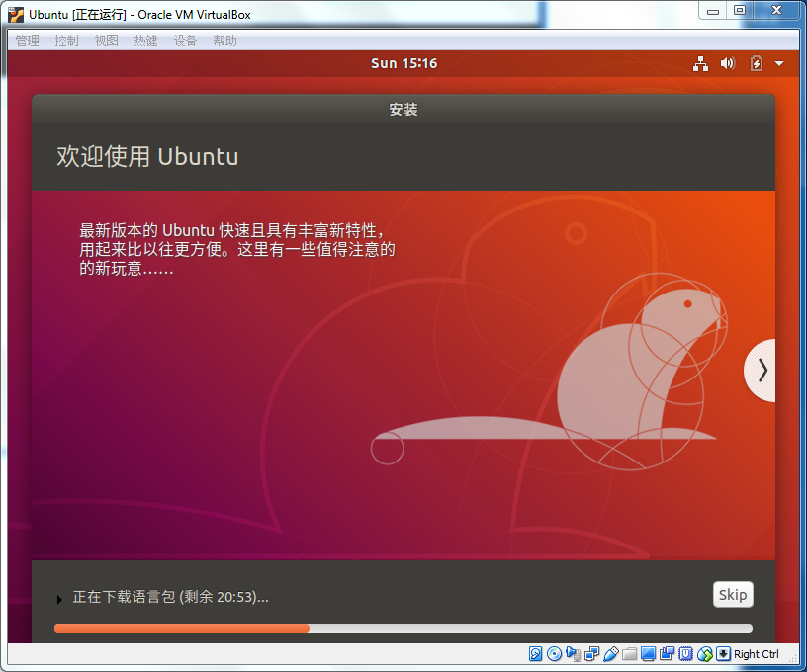Click the Right Ctrl host key label
807x672 pixels.
pos(756,654)
